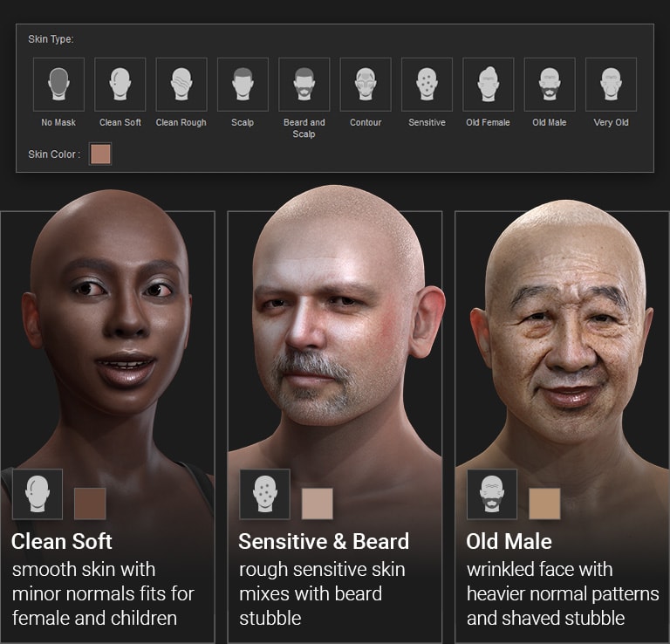Select the No Mask skin type icon
Screen dimensions: 670x644
click(x=58, y=85)
